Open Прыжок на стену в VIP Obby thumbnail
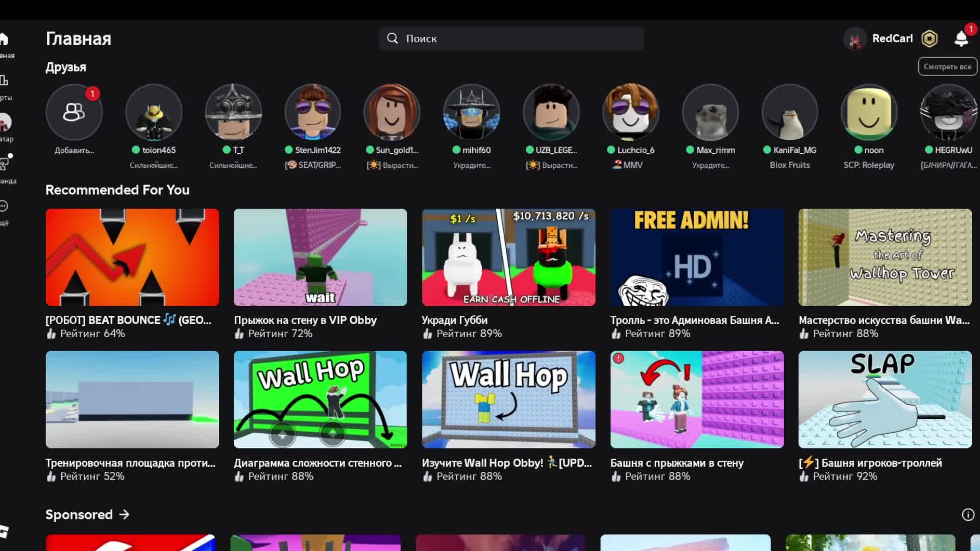980x551 pixels. point(321,257)
